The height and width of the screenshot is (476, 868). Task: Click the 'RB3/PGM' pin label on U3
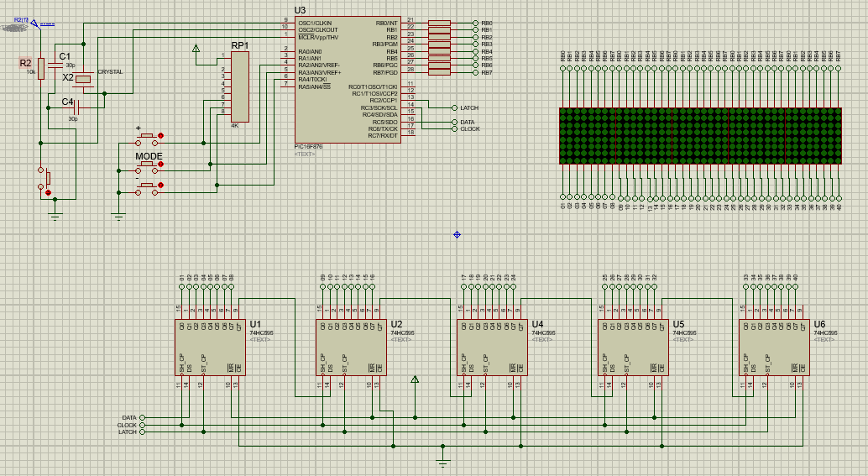coord(384,44)
